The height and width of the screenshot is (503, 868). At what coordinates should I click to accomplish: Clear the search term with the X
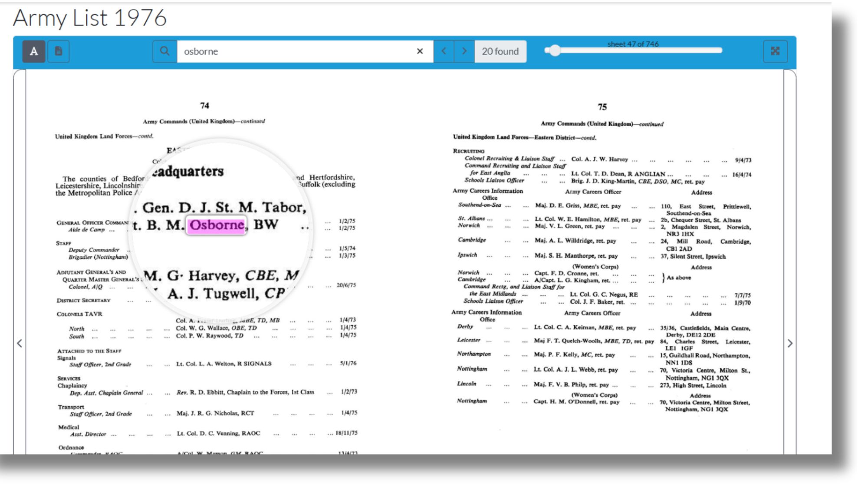tap(420, 51)
